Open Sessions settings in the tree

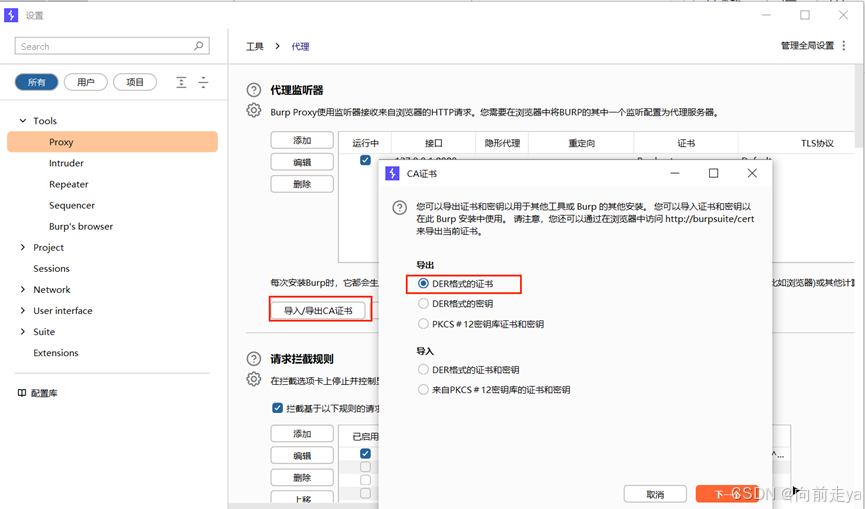(x=51, y=269)
